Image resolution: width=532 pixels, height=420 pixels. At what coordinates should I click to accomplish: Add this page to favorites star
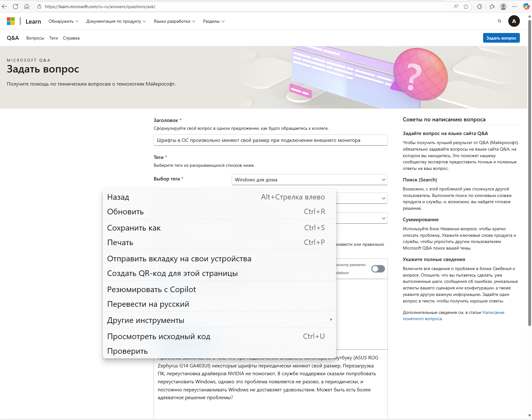coord(466,7)
